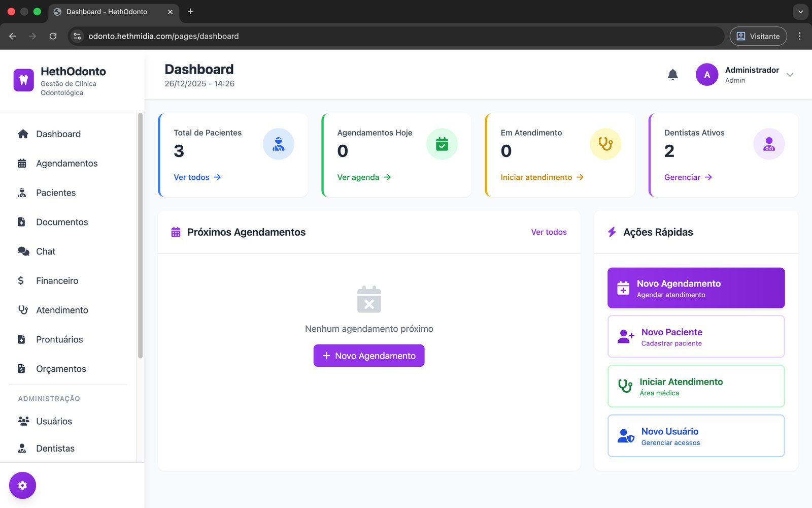
Task: Click the notification bell icon
Action: click(x=672, y=74)
